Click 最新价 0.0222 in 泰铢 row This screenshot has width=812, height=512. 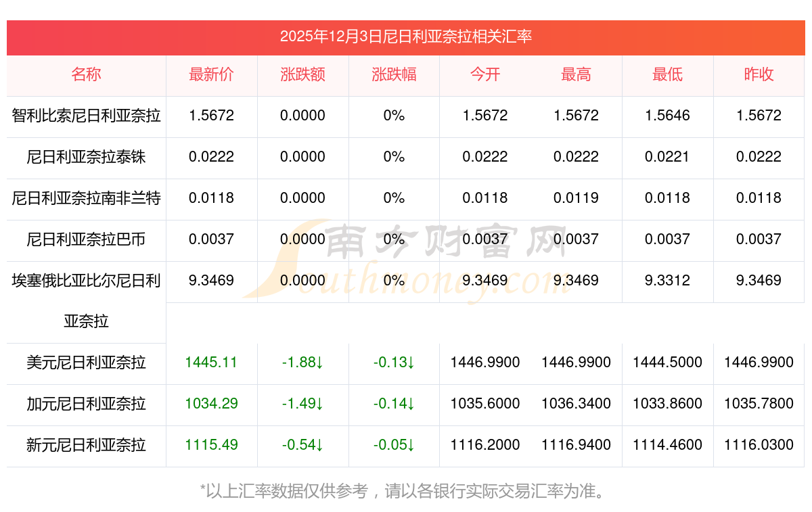[211, 157]
